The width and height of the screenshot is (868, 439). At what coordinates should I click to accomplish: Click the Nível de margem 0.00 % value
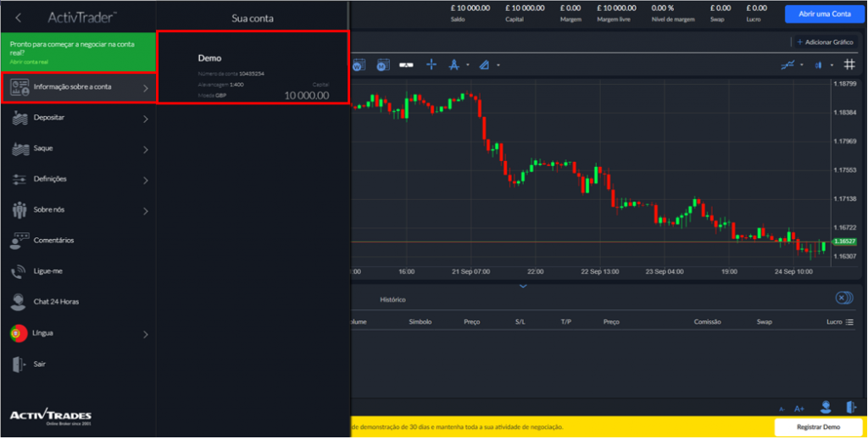click(663, 8)
